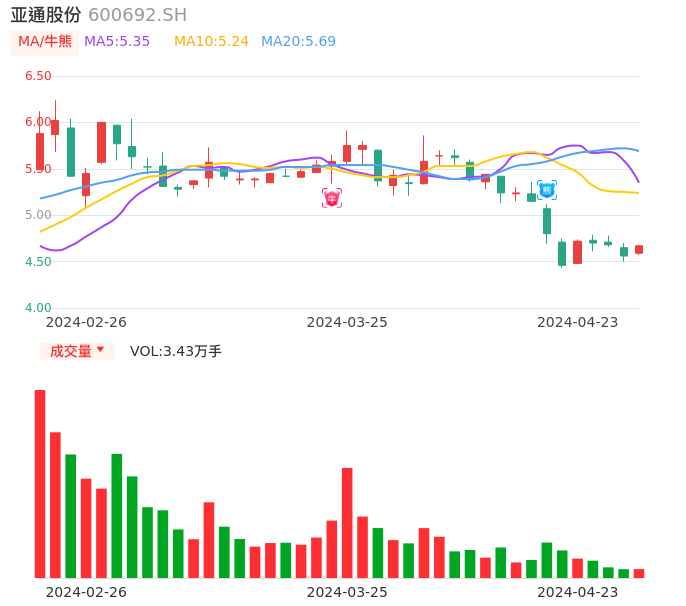Click the pink bull (牛) signal marker

(332, 198)
